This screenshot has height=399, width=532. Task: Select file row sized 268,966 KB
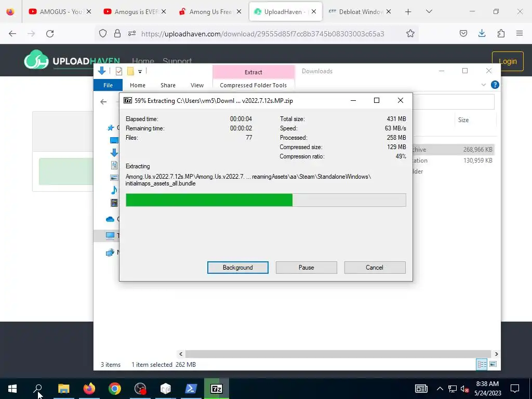(x=453, y=149)
